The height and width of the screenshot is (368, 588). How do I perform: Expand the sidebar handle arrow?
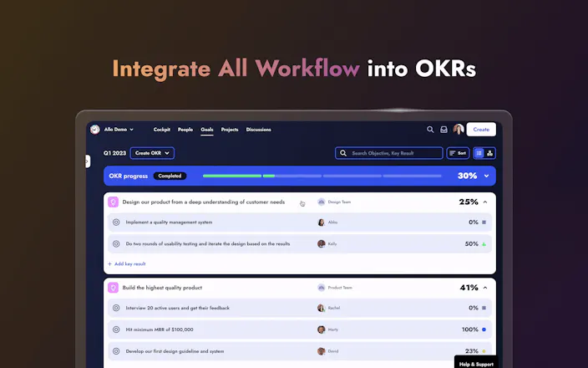coord(88,161)
